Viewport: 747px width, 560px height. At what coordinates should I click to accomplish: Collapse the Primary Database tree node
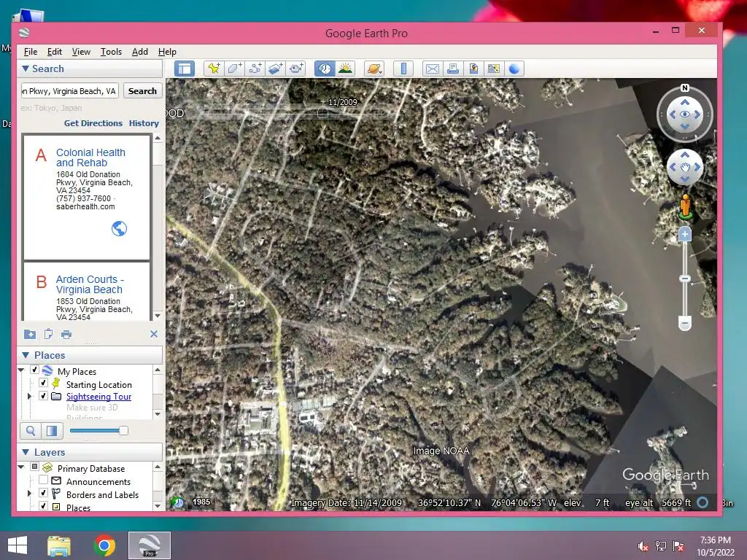point(21,467)
